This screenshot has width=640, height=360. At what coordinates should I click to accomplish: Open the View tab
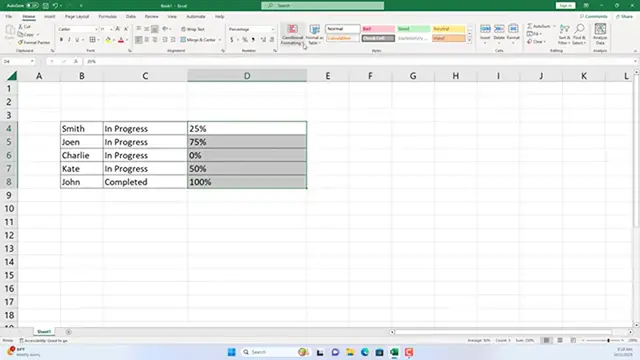point(172,17)
